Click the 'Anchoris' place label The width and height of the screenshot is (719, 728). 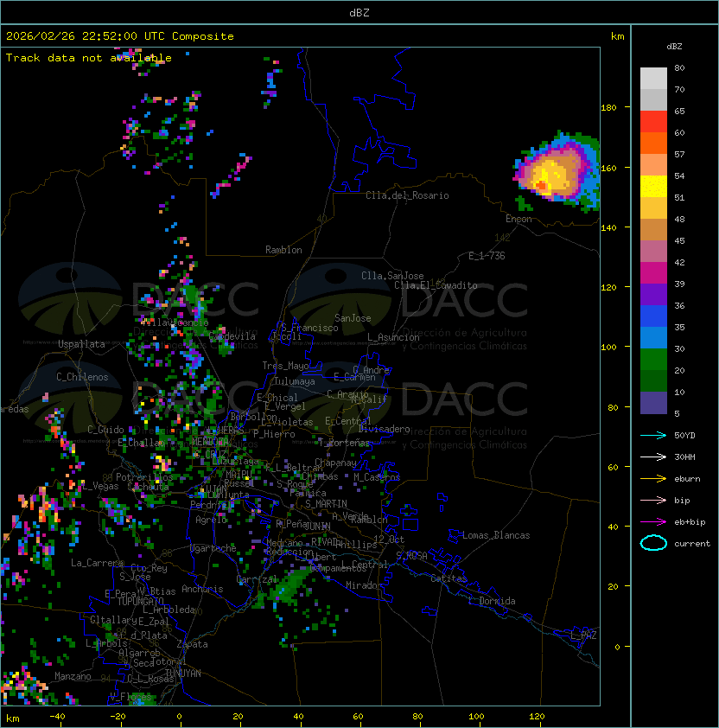[x=202, y=589]
